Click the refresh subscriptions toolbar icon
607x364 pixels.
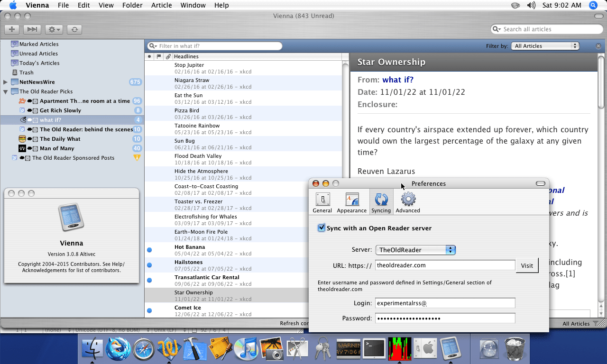point(74,29)
